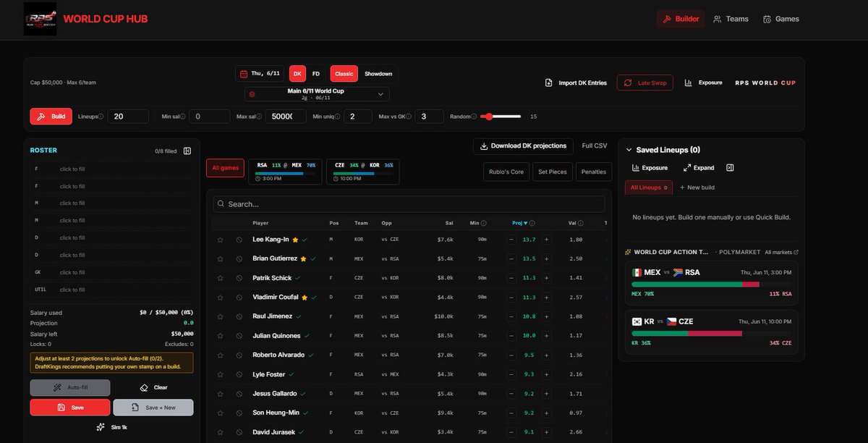This screenshot has width=868, height=443.
Task: Open All markets external link on Polymarket
Action: 781,253
